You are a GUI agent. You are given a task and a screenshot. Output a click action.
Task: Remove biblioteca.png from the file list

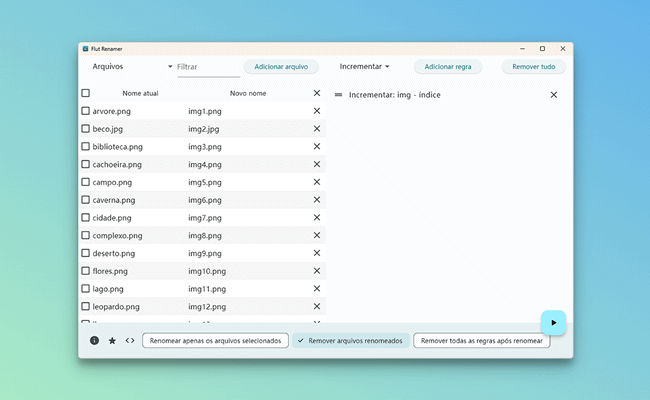click(x=317, y=146)
